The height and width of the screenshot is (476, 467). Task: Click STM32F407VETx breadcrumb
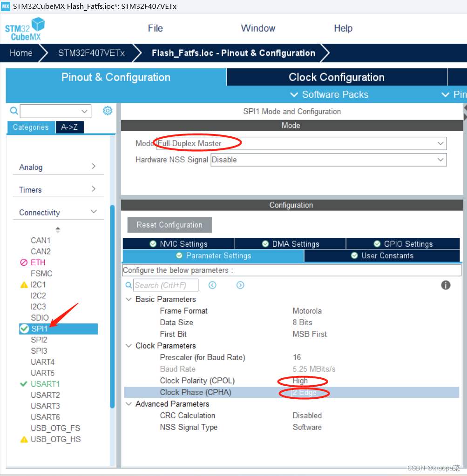point(91,53)
